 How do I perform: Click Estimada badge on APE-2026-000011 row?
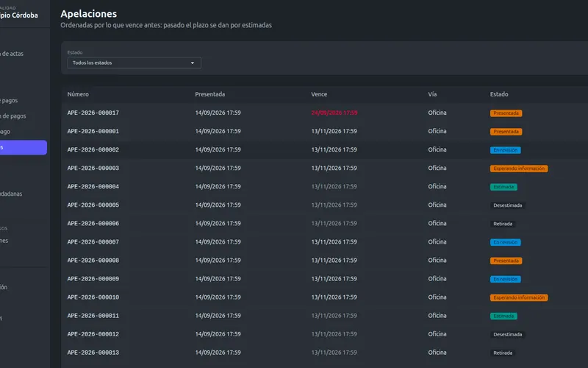click(503, 316)
